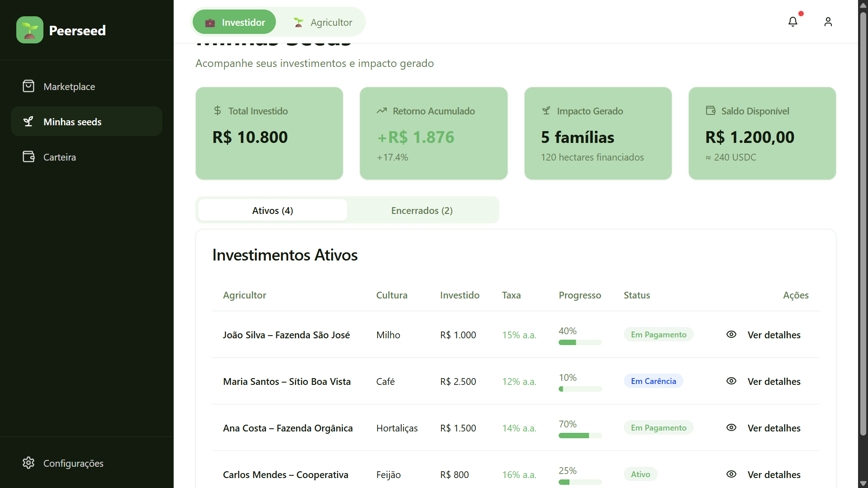868x488 pixels.
Task: Click eye icon for Maria Santos row
Action: pos(731,381)
